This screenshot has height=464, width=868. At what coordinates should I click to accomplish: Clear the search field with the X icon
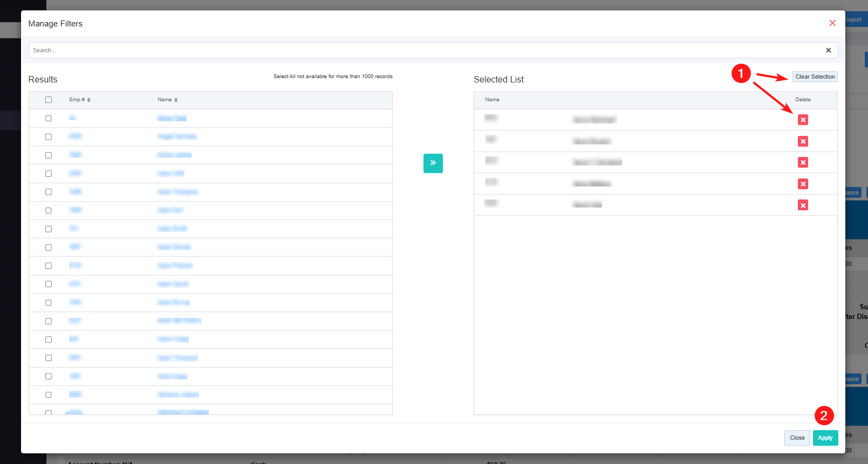(828, 50)
